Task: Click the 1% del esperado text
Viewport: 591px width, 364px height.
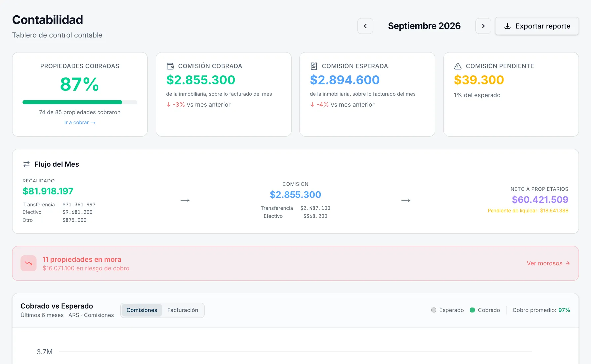Action: pyautogui.click(x=477, y=95)
